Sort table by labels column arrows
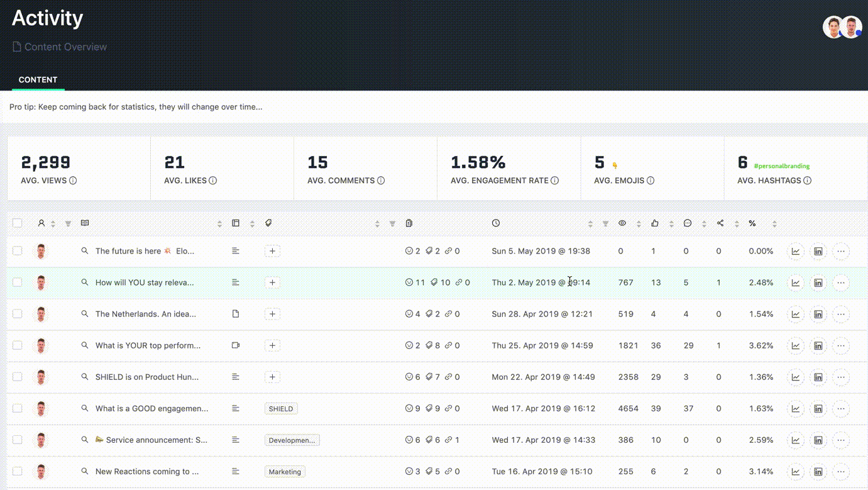This screenshot has width=868, height=490. pos(377,224)
